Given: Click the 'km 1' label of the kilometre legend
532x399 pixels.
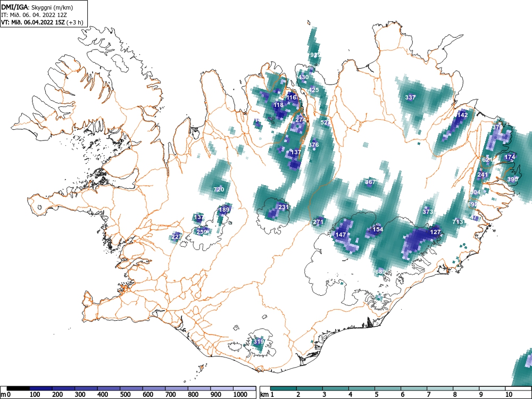Looking at the screenshot, I should tap(267, 394).
